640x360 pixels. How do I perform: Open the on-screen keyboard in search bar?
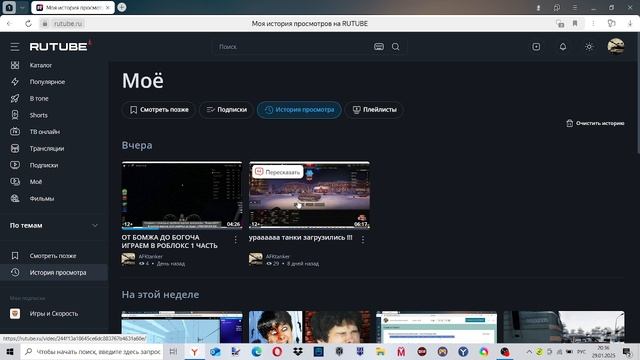point(379,47)
